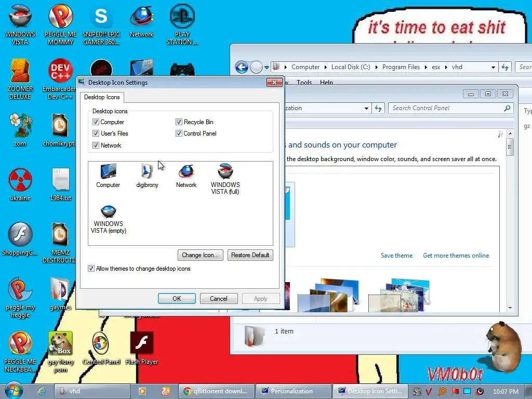Open the Embarcadero Dev-C++ desktop icon

coord(60,79)
